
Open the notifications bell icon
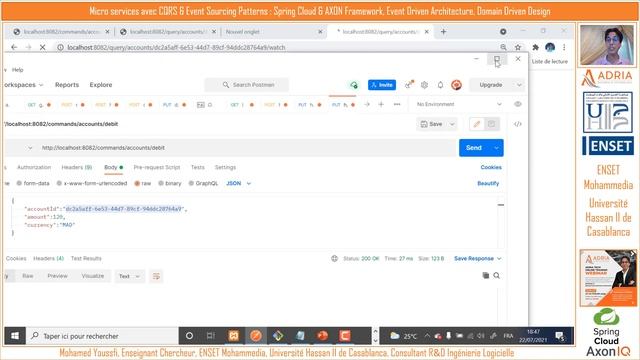pos(440,85)
